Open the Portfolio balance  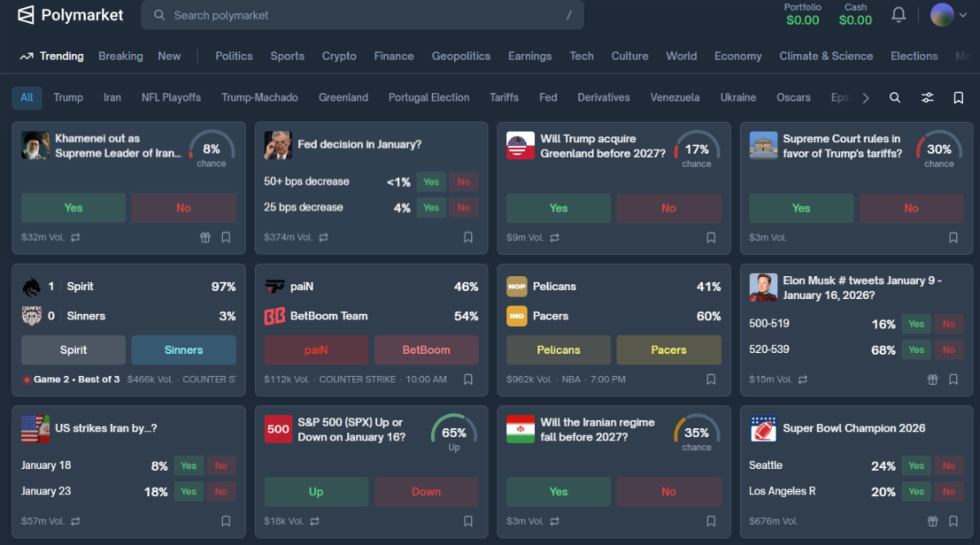[802, 15]
